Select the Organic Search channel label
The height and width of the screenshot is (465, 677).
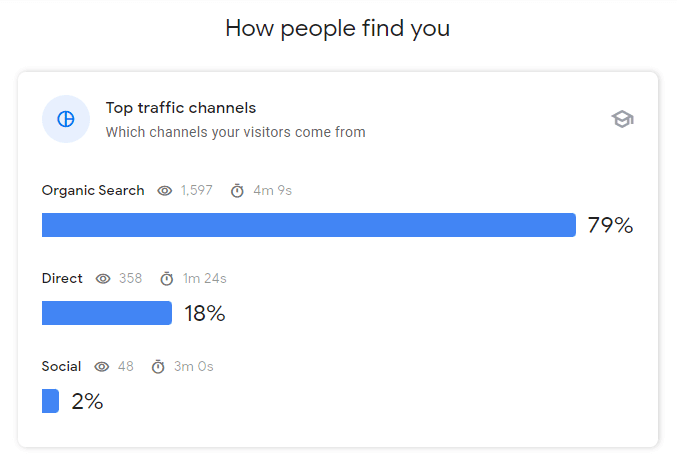(93, 190)
